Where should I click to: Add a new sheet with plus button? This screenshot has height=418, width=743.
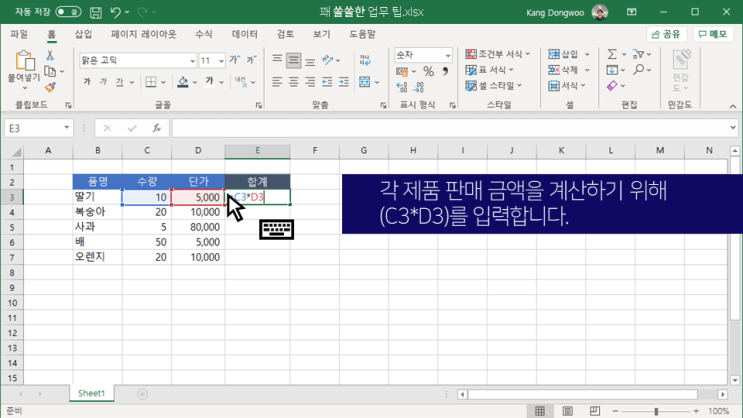[142, 394]
